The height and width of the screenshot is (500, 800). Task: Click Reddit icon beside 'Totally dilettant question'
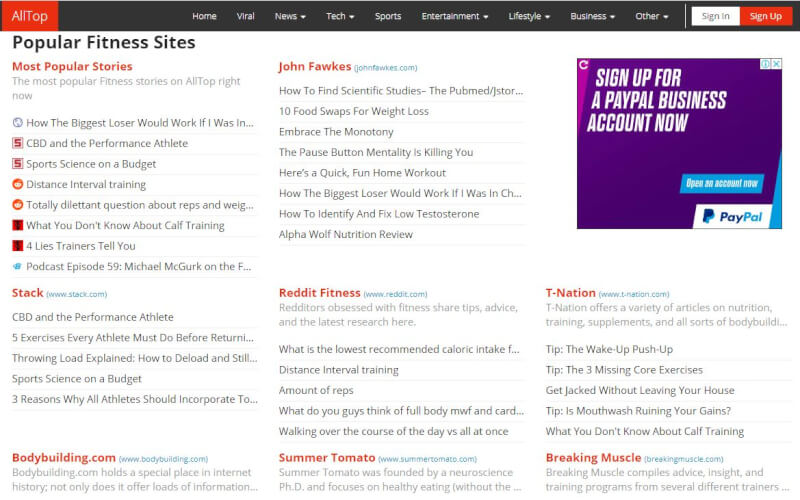point(18,205)
